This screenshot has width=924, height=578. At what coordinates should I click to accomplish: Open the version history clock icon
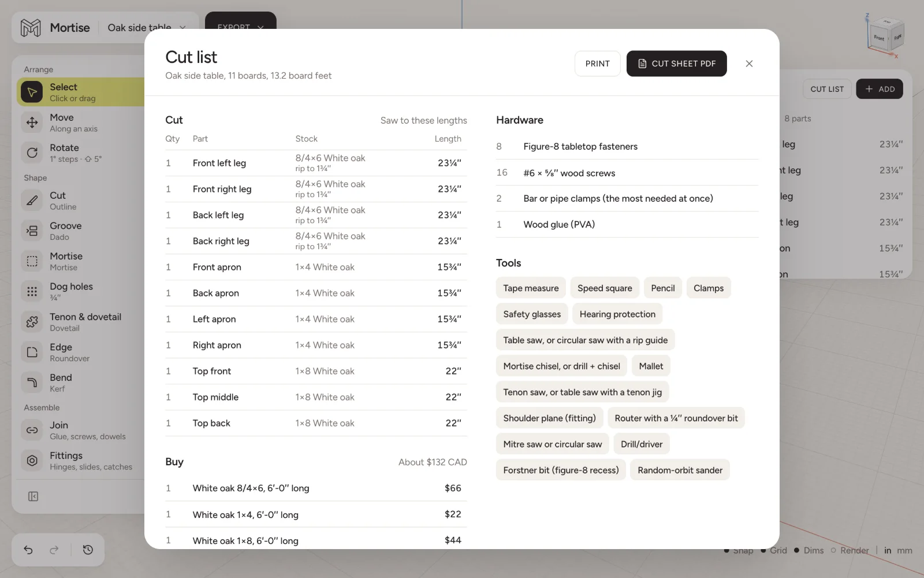tap(88, 550)
